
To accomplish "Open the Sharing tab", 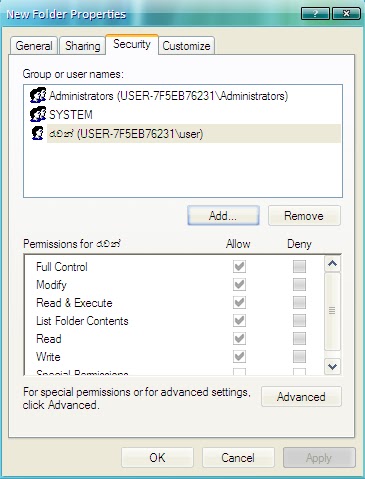I will click(82, 46).
